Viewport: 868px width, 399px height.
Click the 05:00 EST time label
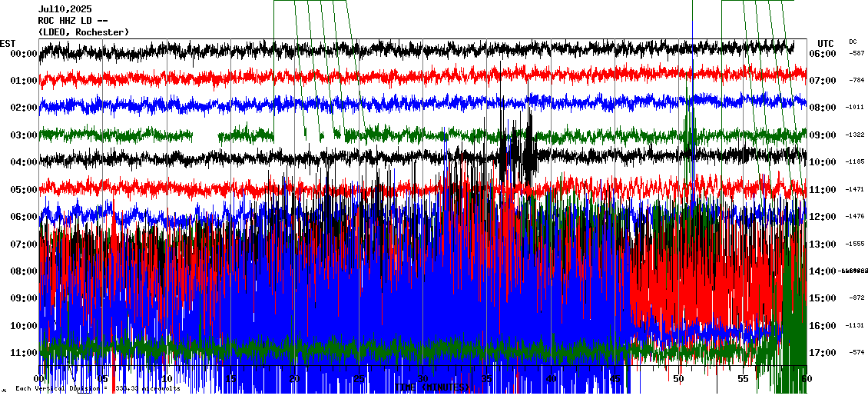click(x=24, y=190)
